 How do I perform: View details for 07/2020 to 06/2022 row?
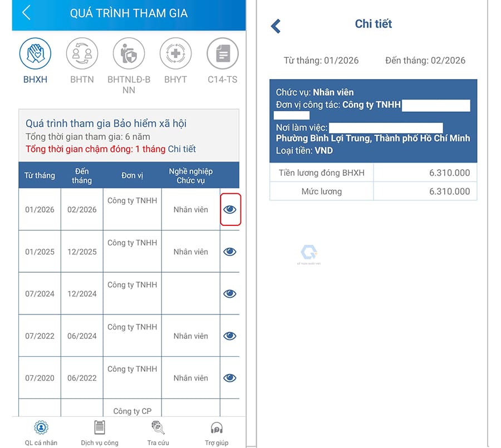point(230,378)
